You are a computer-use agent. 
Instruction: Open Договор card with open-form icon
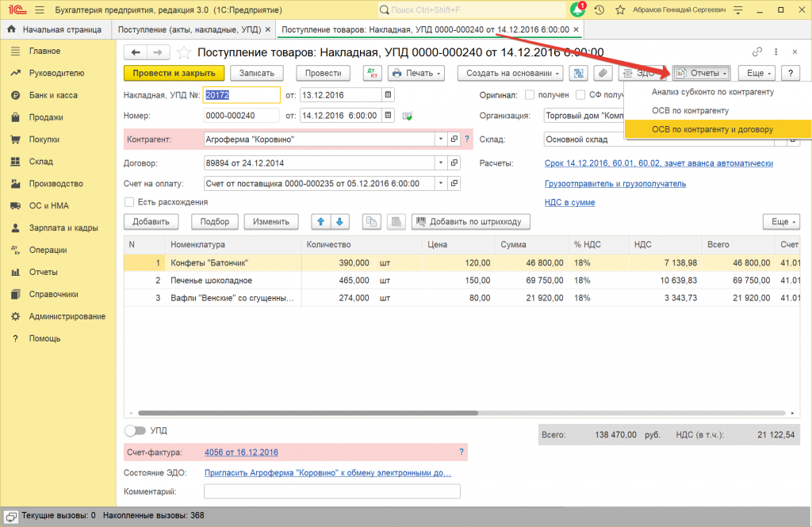[x=454, y=162]
